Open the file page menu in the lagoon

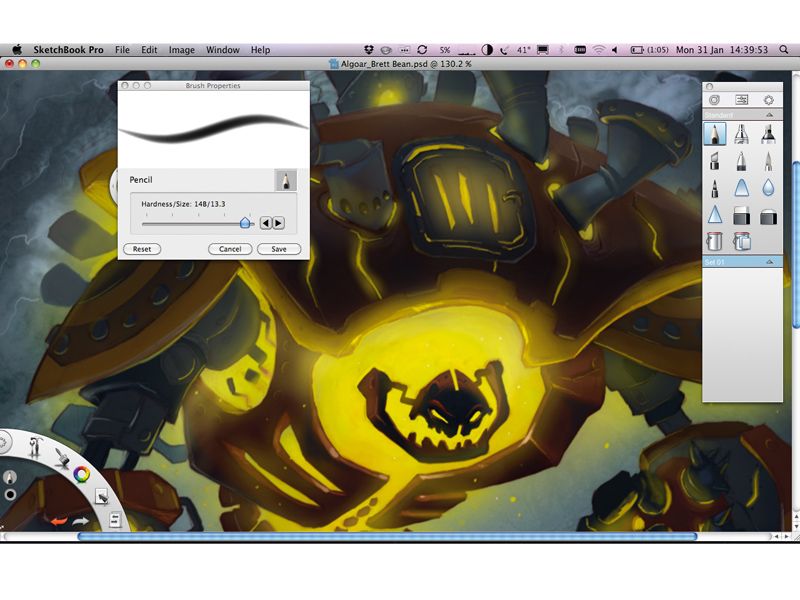point(115,520)
